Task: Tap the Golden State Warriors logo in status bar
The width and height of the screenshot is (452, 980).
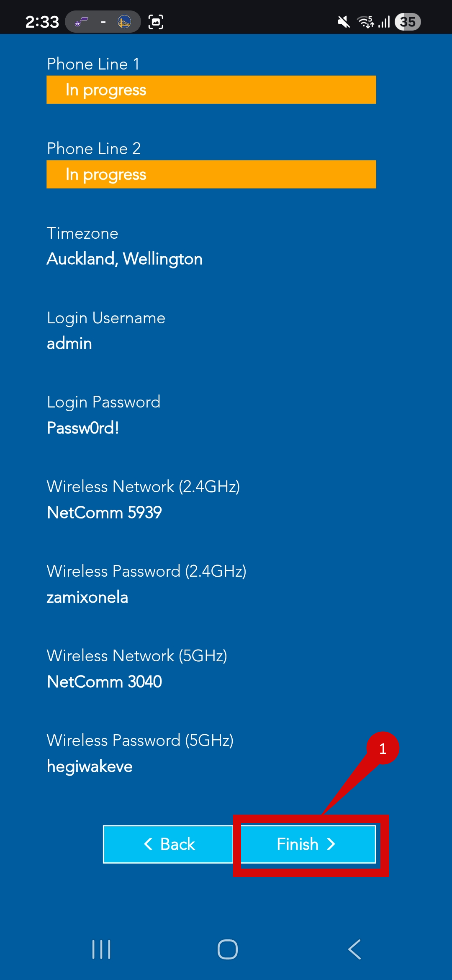Action: coord(125,21)
